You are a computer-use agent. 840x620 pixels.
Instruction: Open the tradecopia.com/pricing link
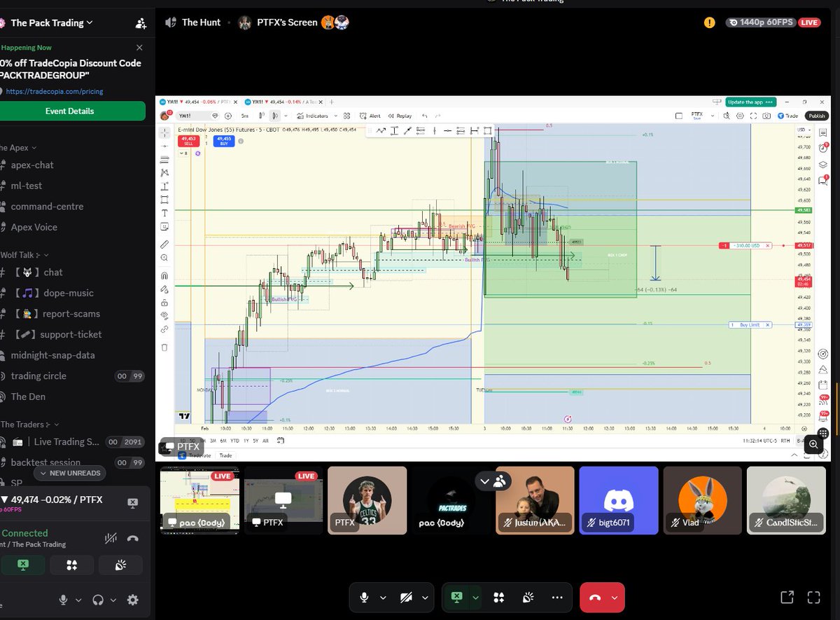54,91
